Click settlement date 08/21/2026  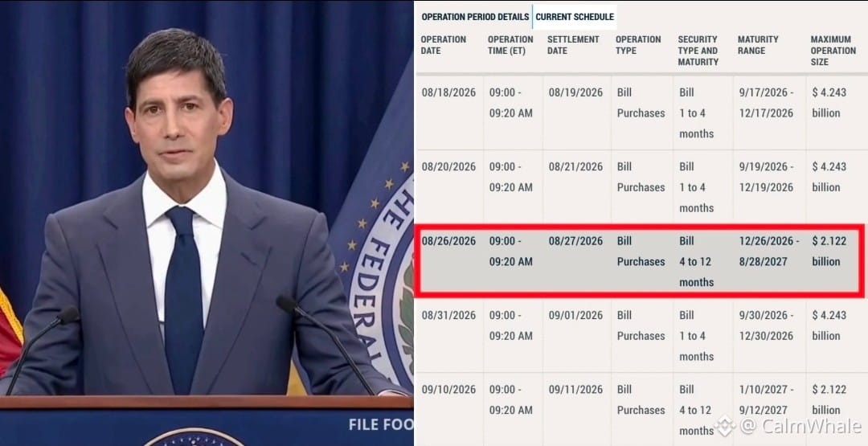tap(575, 166)
